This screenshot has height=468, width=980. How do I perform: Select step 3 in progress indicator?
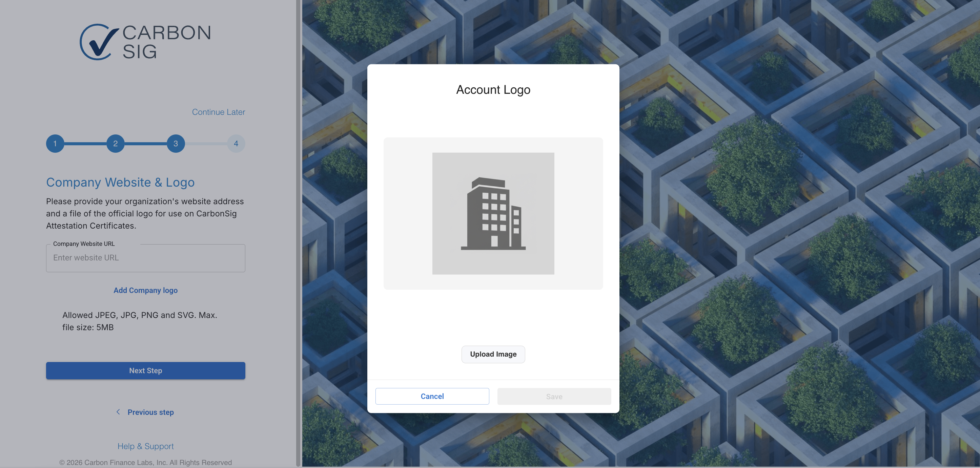[176, 144]
